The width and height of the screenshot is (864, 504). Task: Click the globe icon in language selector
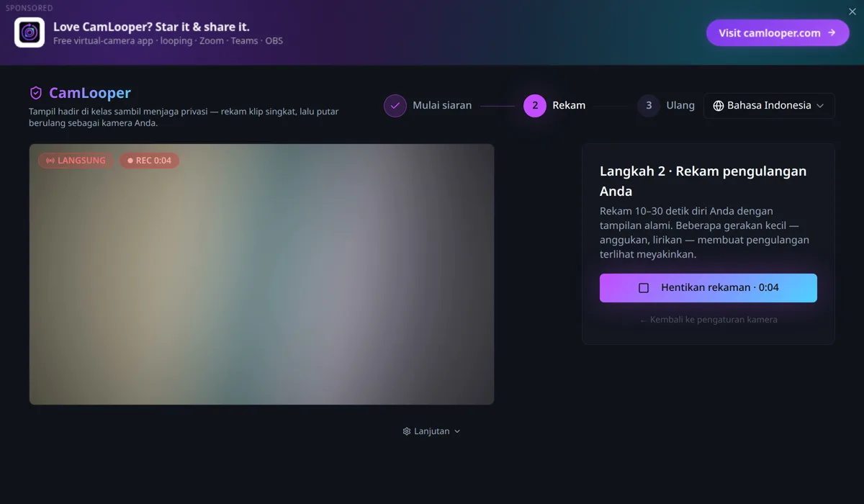click(719, 106)
